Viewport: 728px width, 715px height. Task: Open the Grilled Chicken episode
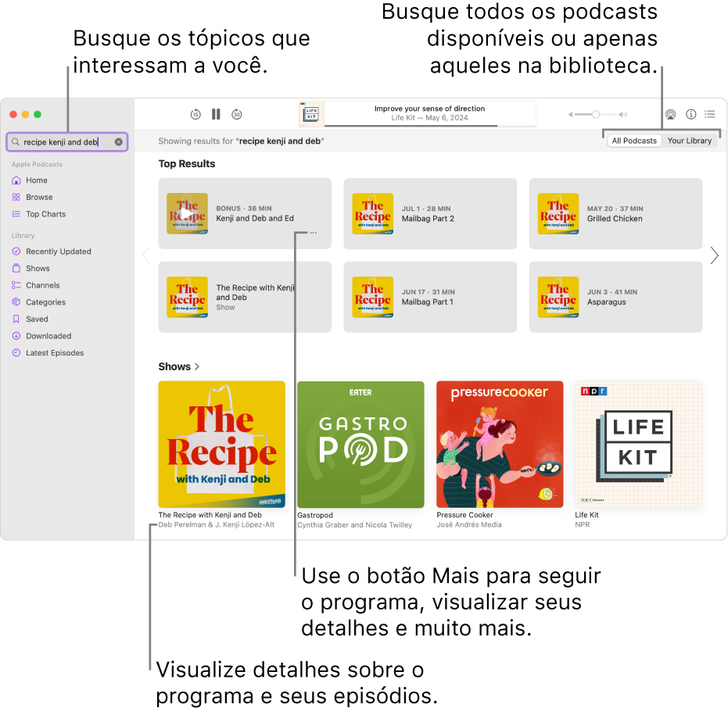coord(615,213)
